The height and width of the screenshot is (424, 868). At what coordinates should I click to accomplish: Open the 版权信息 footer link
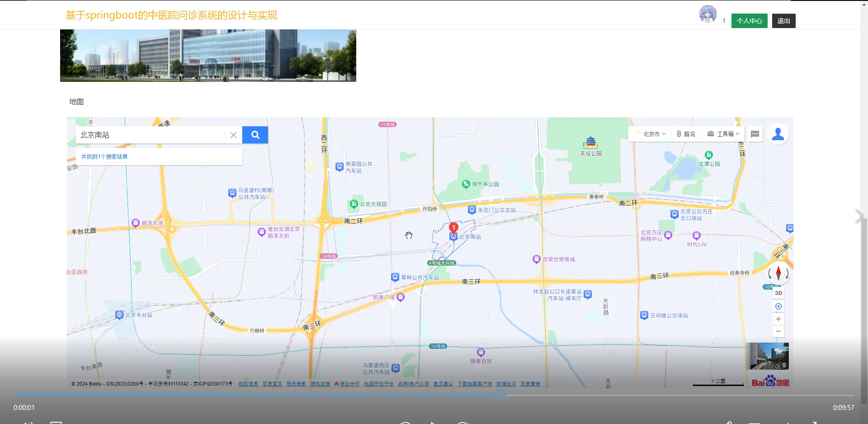pyautogui.click(x=248, y=384)
